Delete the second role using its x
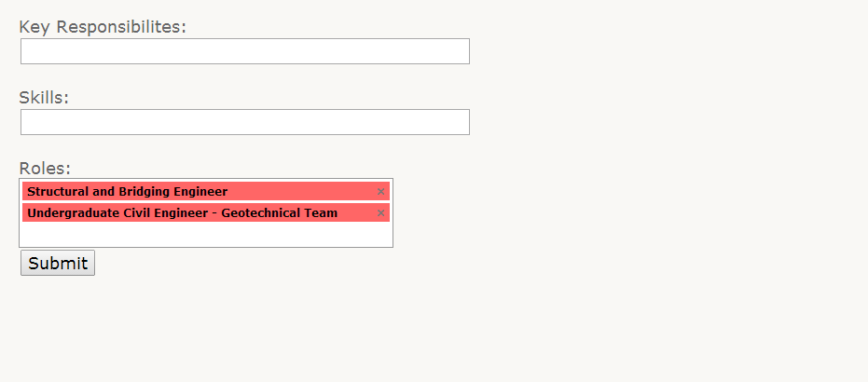The height and width of the screenshot is (382, 868). (380, 213)
